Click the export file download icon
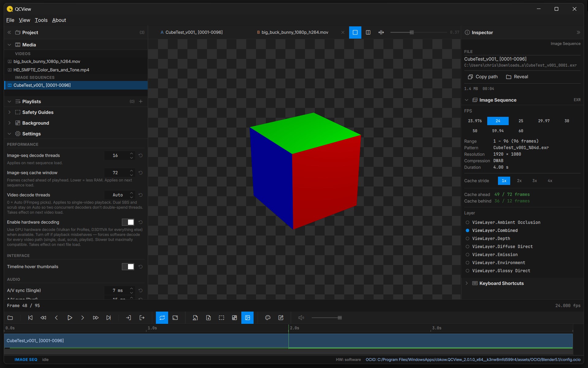This screenshot has width=588, height=368. click(208, 318)
